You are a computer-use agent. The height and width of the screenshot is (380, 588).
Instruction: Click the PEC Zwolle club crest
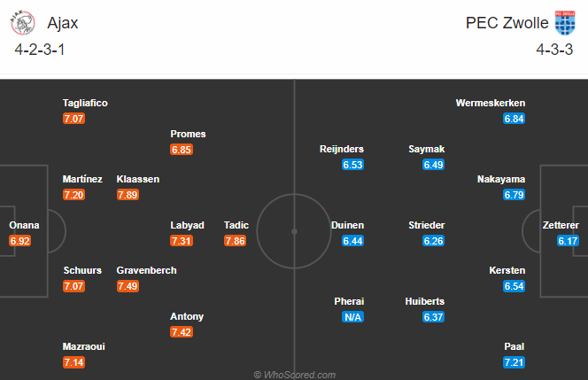(565, 22)
